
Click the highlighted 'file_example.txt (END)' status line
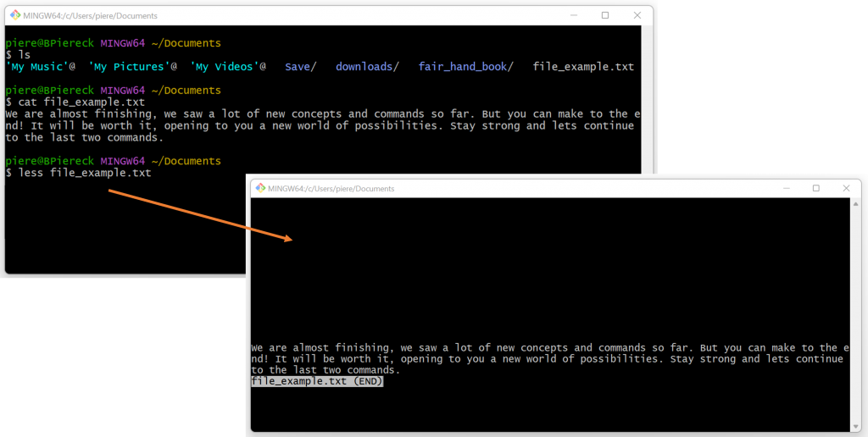317,382
